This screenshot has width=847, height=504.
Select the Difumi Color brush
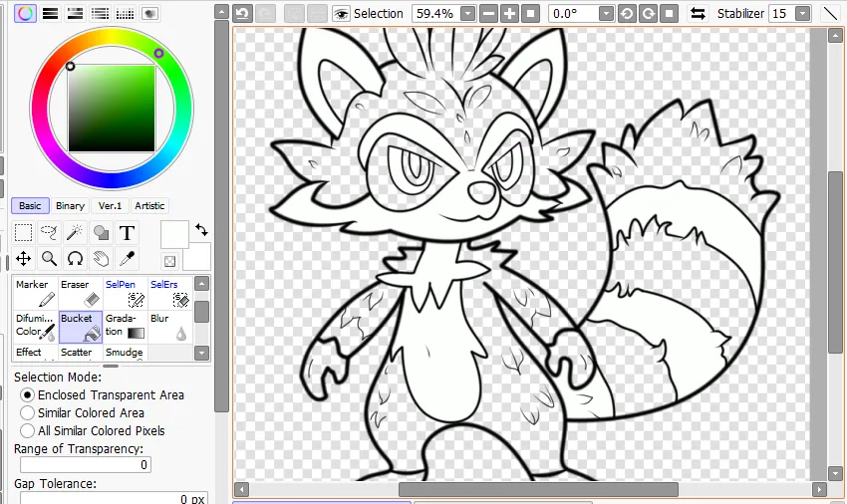35,327
